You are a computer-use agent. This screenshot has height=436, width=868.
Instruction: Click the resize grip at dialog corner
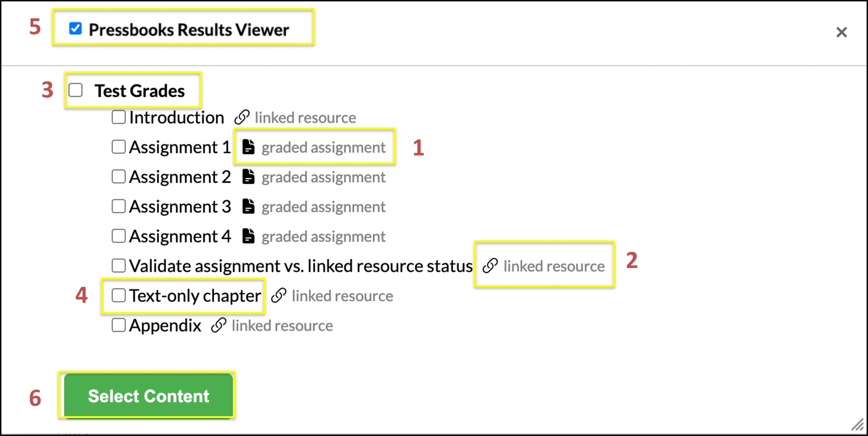858,424
